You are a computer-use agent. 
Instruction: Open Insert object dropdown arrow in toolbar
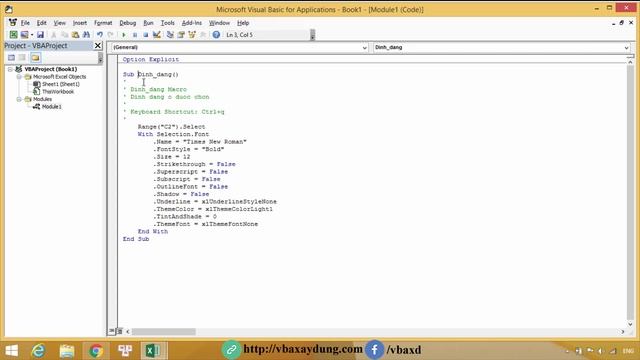pos(31,35)
